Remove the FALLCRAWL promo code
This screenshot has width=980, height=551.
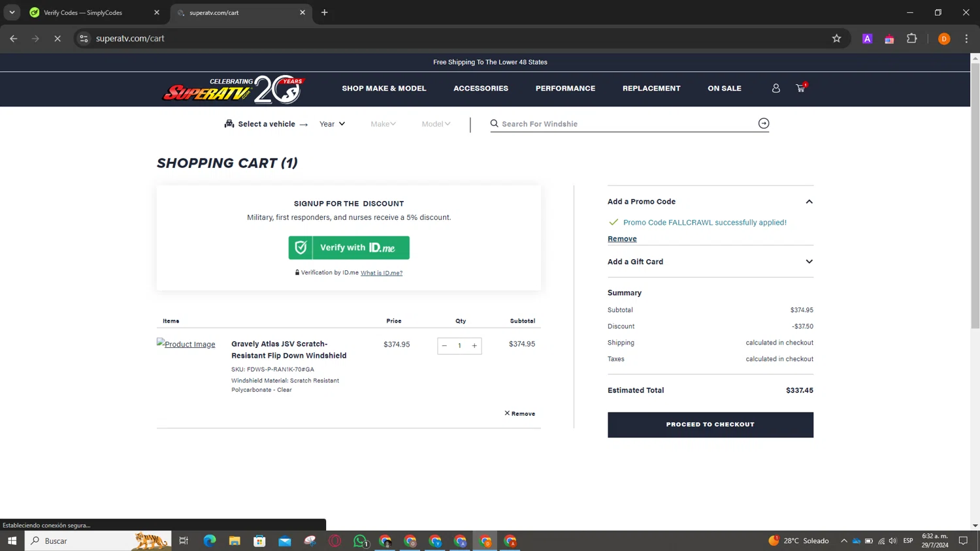click(x=622, y=239)
